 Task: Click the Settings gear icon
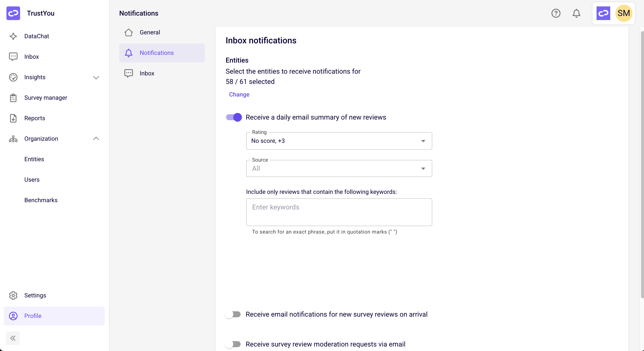(13, 295)
